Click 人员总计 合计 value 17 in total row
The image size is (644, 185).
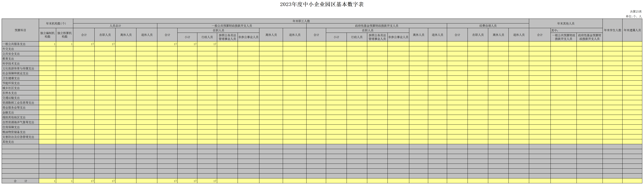coord(84,181)
